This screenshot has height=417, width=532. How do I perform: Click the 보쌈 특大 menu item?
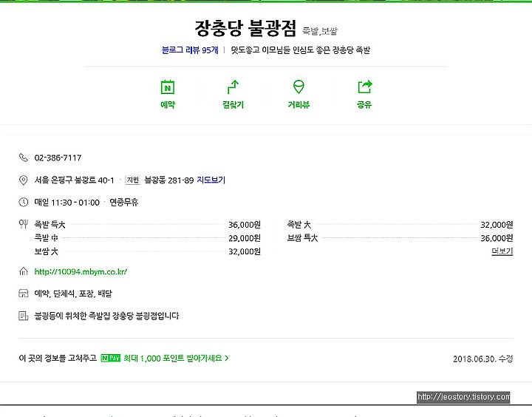303,237
